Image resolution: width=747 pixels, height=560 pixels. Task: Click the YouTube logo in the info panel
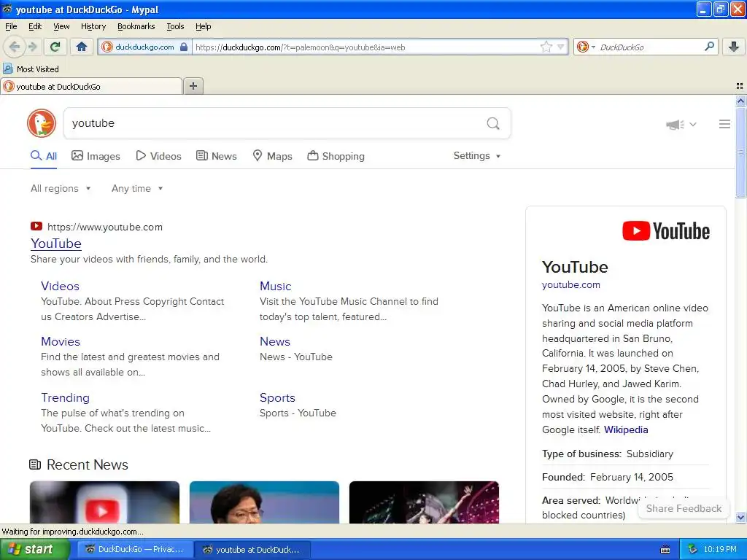[666, 231]
